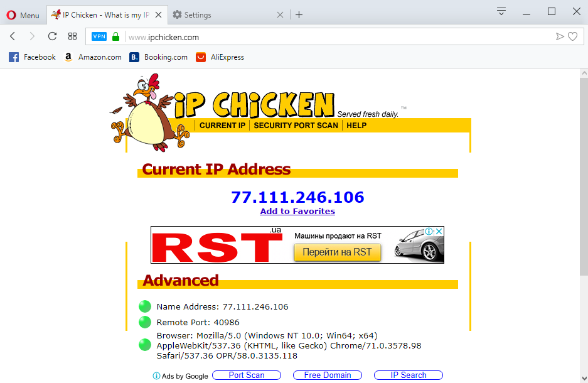Close the Settings tab

tap(280, 15)
